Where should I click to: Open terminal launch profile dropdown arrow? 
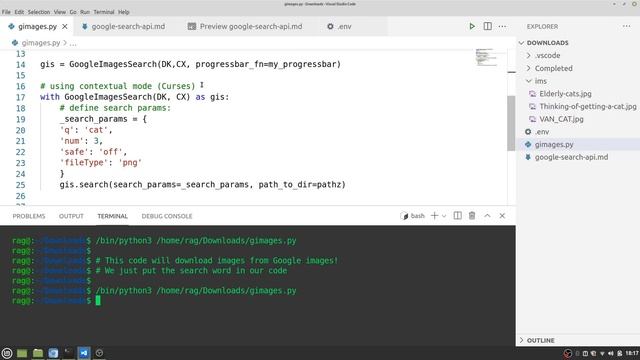[444, 216]
